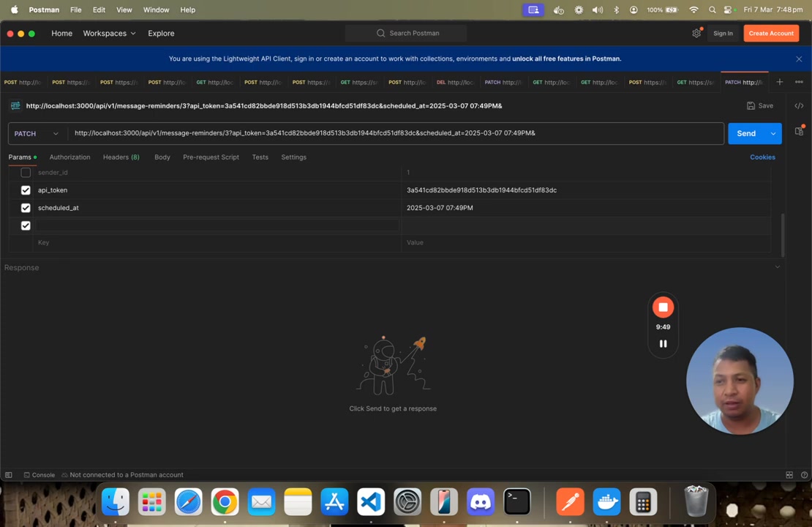Click the scheduled_at value 2025-03-07 07:49PM
This screenshot has height=527, width=812.
[x=440, y=208]
